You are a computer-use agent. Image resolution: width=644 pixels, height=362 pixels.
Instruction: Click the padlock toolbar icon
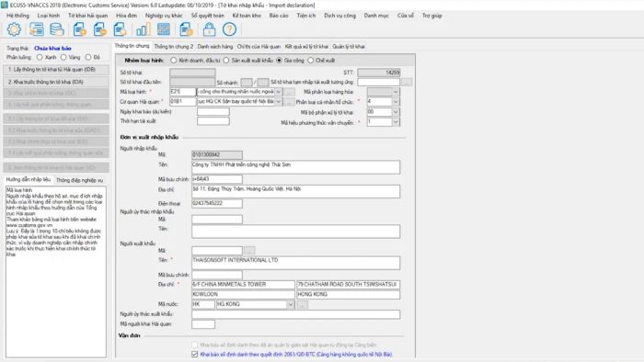tap(209, 29)
